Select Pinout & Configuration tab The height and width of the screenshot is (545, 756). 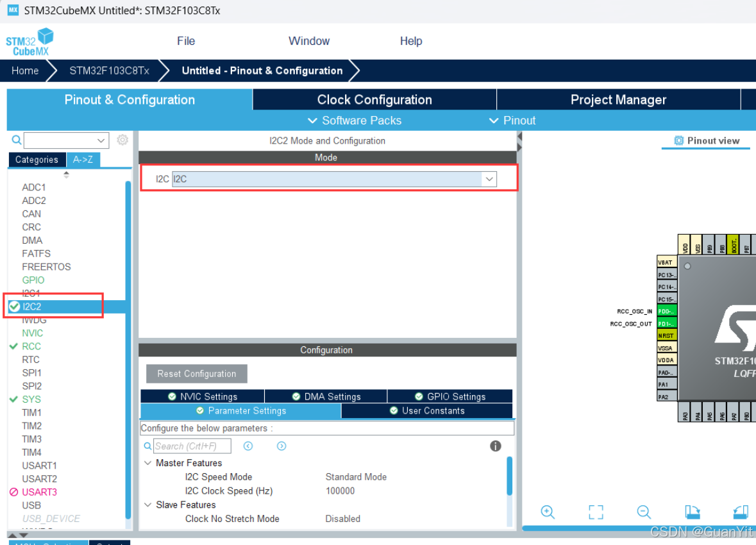(130, 100)
